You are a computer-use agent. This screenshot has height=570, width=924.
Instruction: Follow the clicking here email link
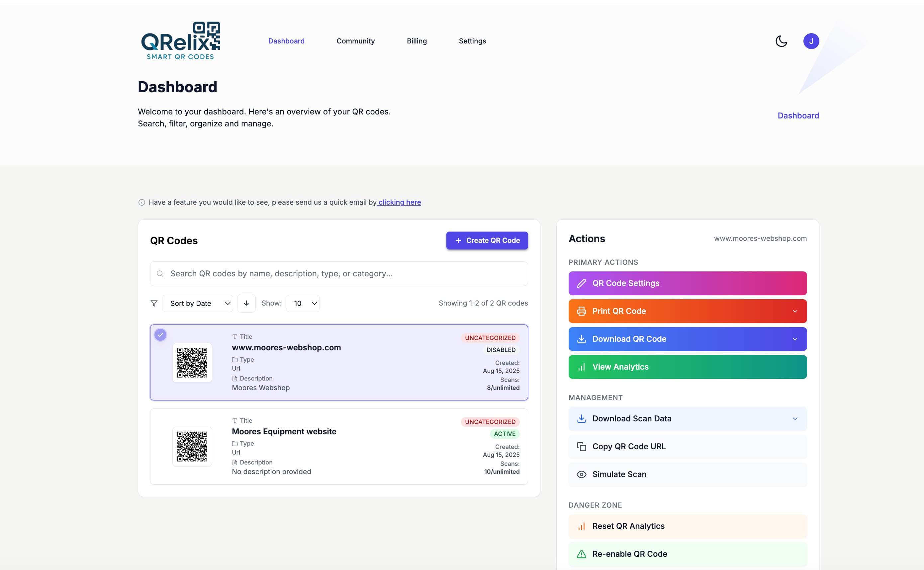(x=399, y=202)
